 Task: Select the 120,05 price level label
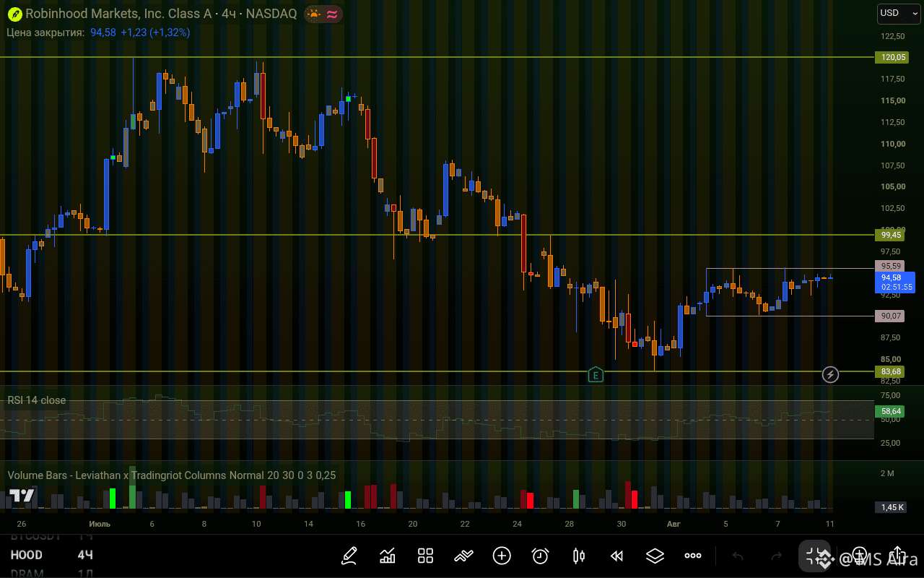(x=892, y=58)
